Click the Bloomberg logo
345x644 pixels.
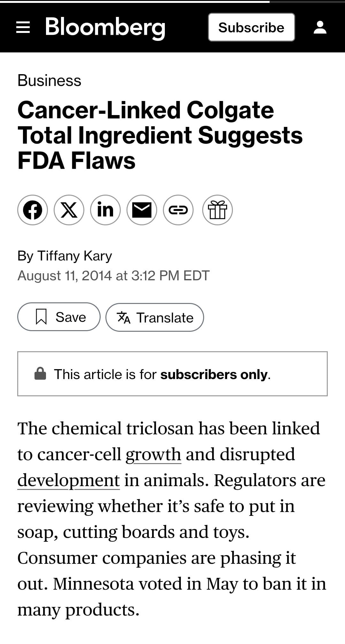pyautogui.click(x=105, y=28)
